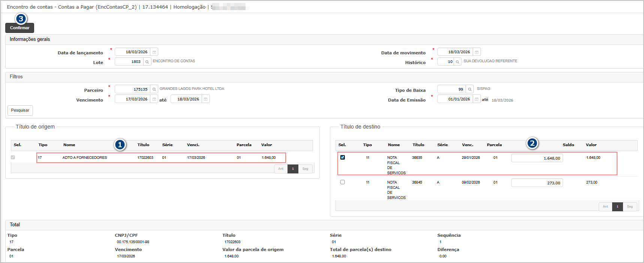Select page 1 in destination pagination
Image resolution: width=644 pixels, height=263 pixels.
(x=617, y=207)
